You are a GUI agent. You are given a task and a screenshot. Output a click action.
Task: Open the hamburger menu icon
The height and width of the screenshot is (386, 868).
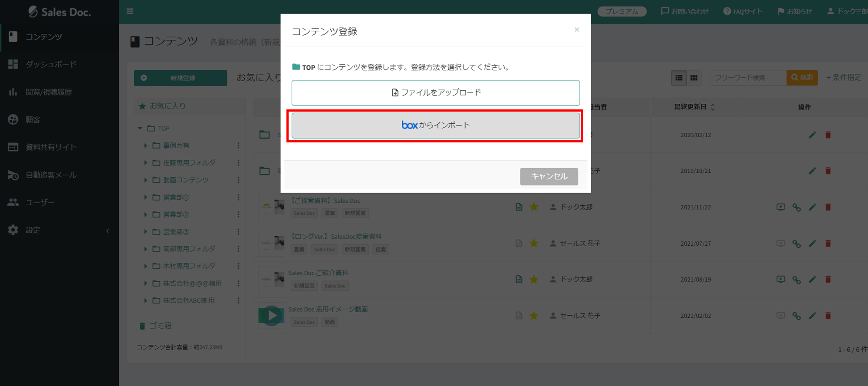click(x=130, y=11)
